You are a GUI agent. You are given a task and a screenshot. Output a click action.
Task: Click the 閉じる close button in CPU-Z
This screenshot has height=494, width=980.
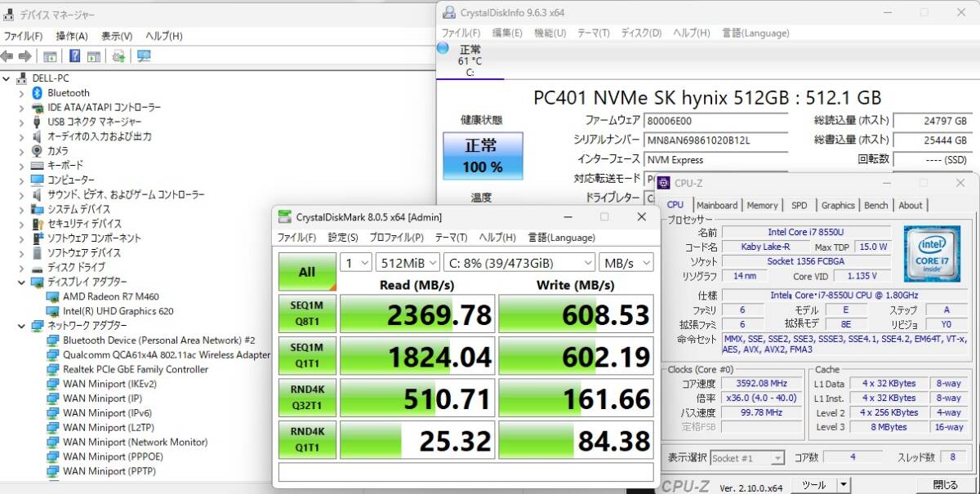946,485
